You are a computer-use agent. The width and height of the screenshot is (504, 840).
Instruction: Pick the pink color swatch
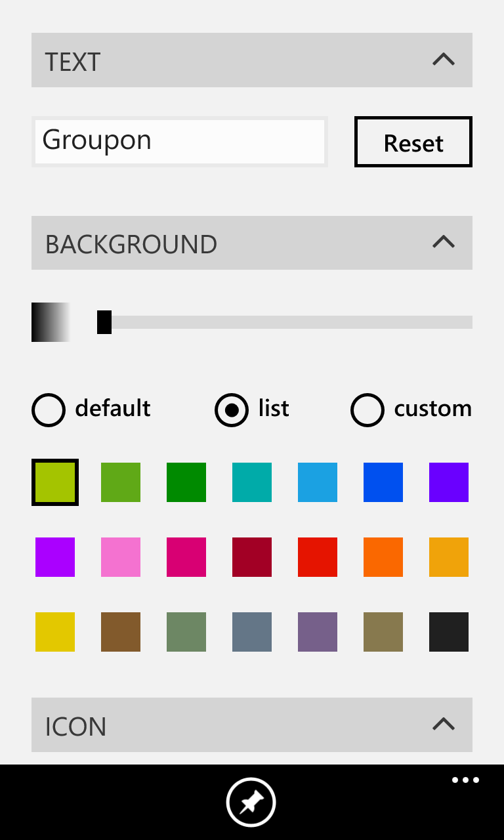(x=120, y=557)
